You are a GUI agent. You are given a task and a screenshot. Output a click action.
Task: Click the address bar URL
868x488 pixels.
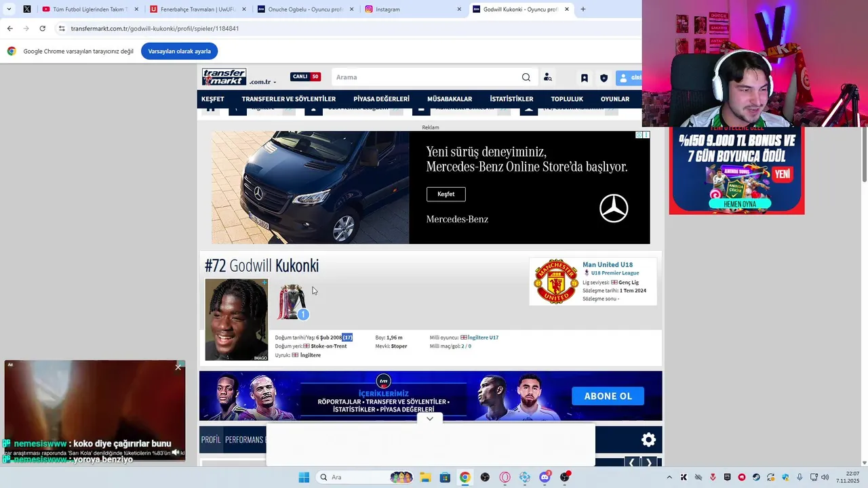coord(155,28)
